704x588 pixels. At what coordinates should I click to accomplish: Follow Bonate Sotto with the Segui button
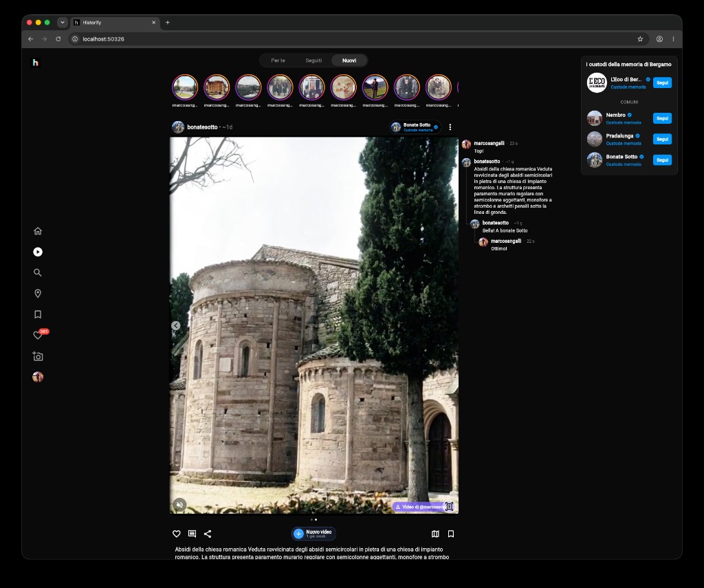pos(662,160)
